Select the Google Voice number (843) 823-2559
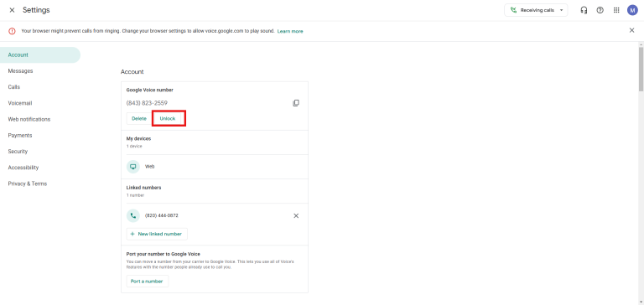This screenshot has width=644, height=305. pyautogui.click(x=147, y=103)
